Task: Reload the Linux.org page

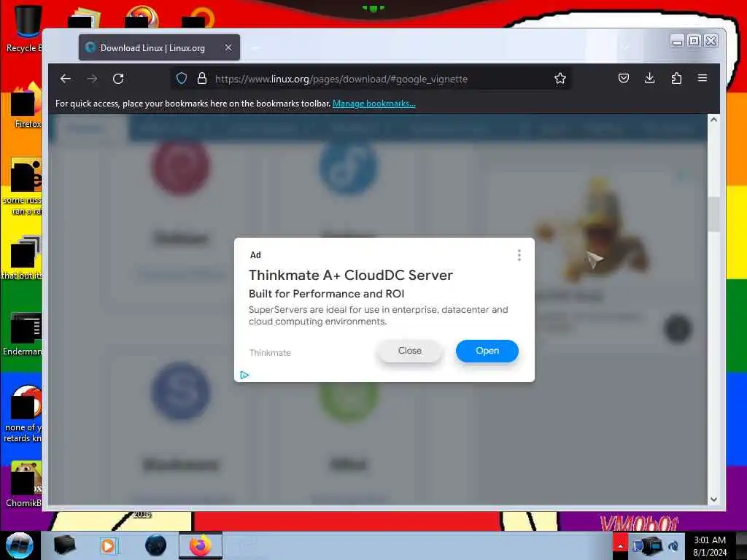Action: click(118, 79)
